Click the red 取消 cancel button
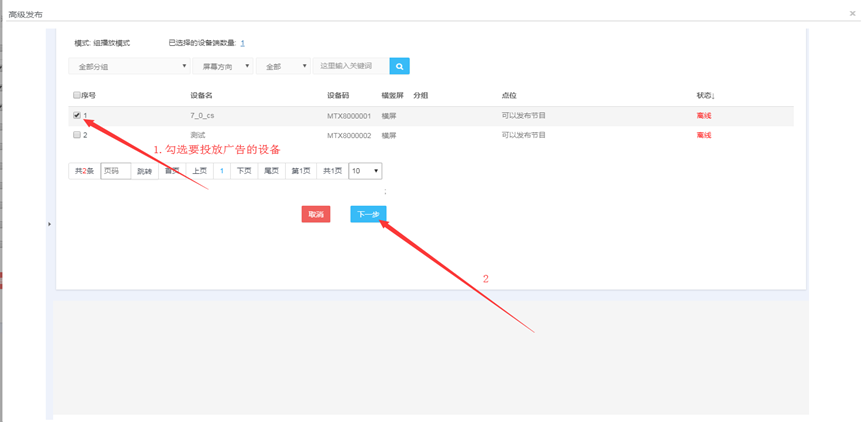Image resolution: width=864 pixels, height=422 pixels. tap(316, 214)
